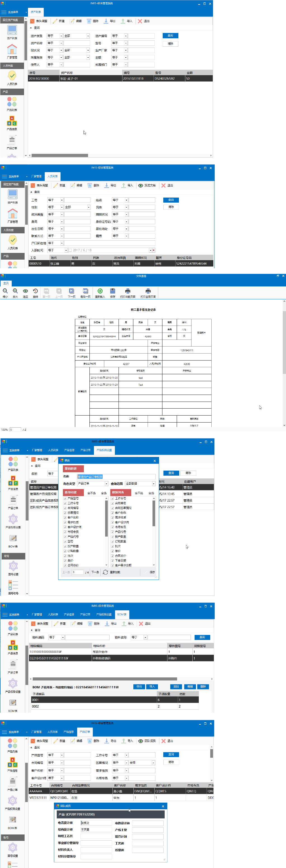Open the 查询范围 dropdown
Viewport: 286px width, 868px height.
[153, 483]
